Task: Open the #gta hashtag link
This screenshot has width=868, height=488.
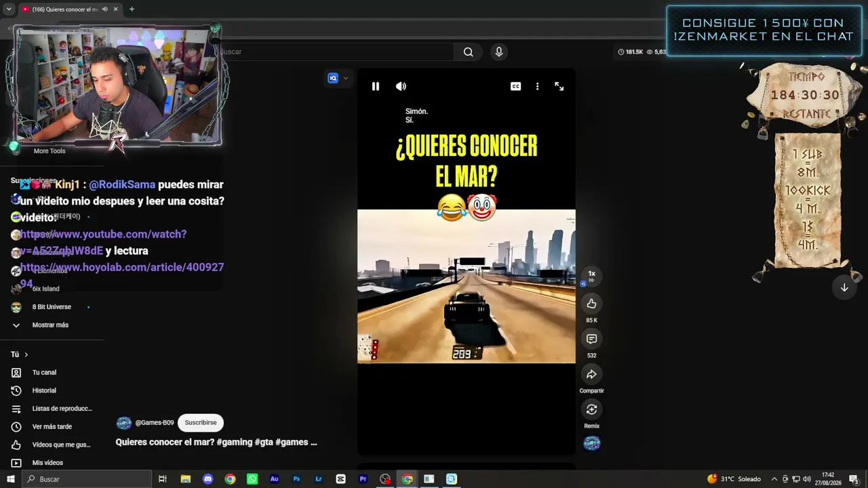Action: point(264,442)
